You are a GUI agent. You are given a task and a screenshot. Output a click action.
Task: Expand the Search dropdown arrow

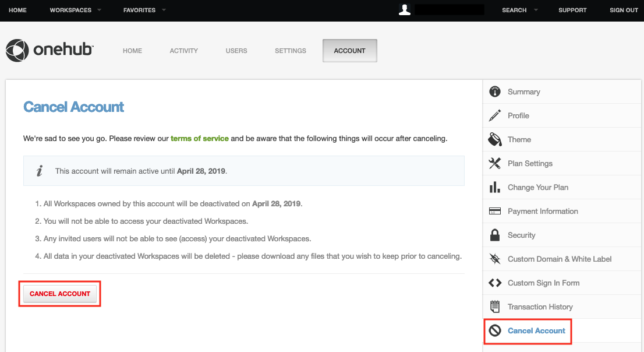536,10
